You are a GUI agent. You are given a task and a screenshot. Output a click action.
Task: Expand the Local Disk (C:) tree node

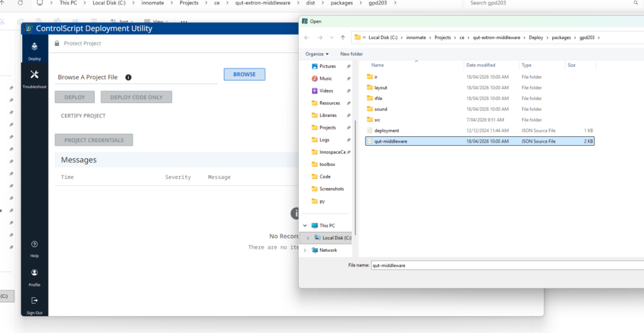click(x=307, y=237)
